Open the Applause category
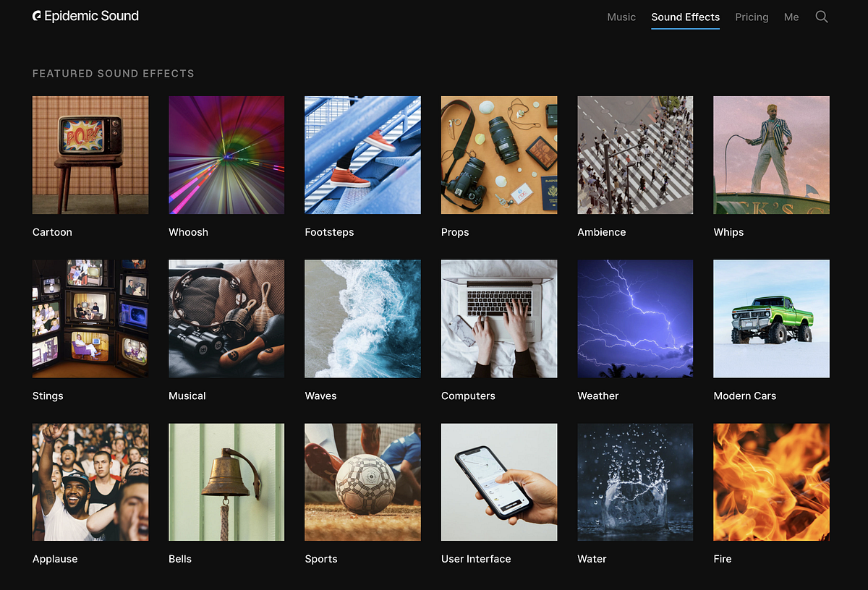Image resolution: width=868 pixels, height=590 pixels. point(90,482)
